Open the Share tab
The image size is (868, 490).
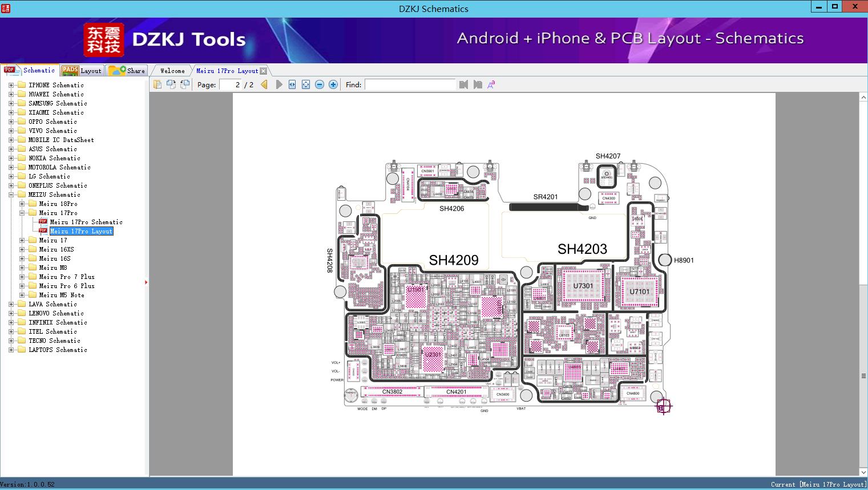pyautogui.click(x=127, y=71)
